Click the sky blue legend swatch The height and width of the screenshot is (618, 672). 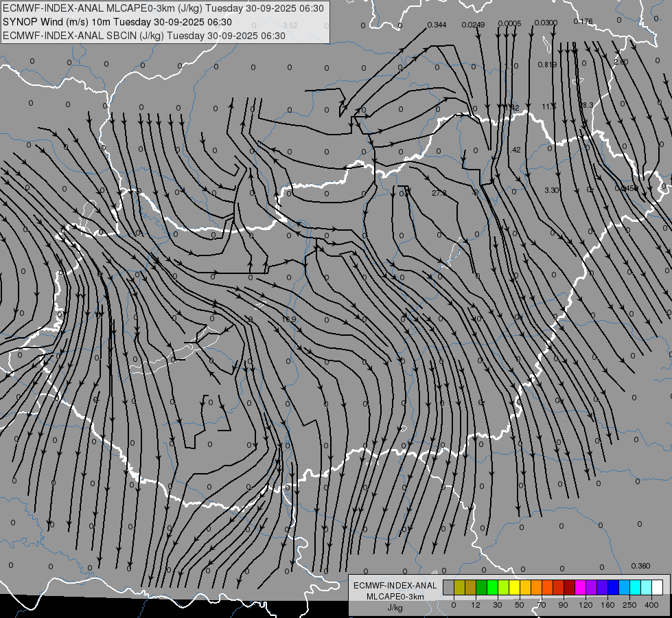(x=625, y=587)
